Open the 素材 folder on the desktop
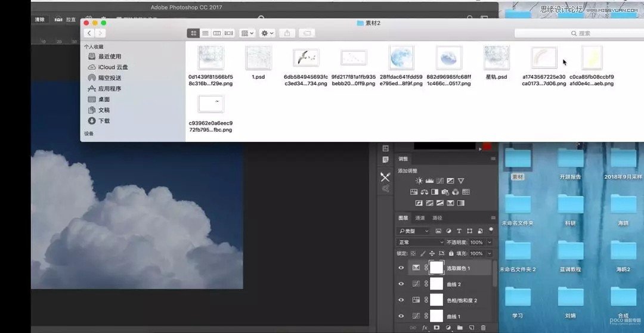Image resolution: width=644 pixels, height=333 pixels. (518, 158)
